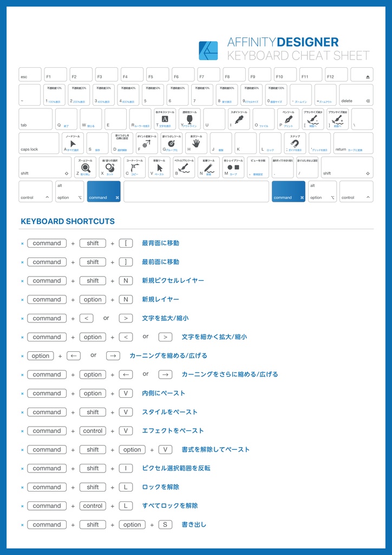Click the ] keycap in 最前面に移動 row

pyautogui.click(x=126, y=262)
